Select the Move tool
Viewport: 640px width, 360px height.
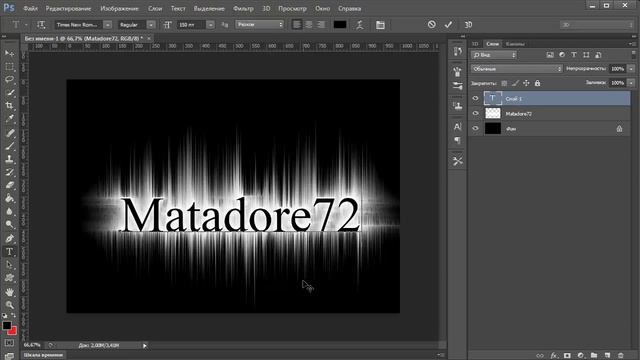tap(9, 53)
